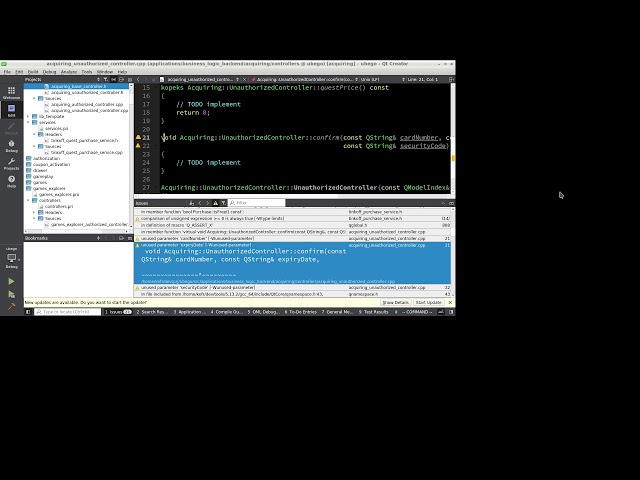Click the code editor vertical scrollbar
The width and height of the screenshot is (640, 480).
453,138
